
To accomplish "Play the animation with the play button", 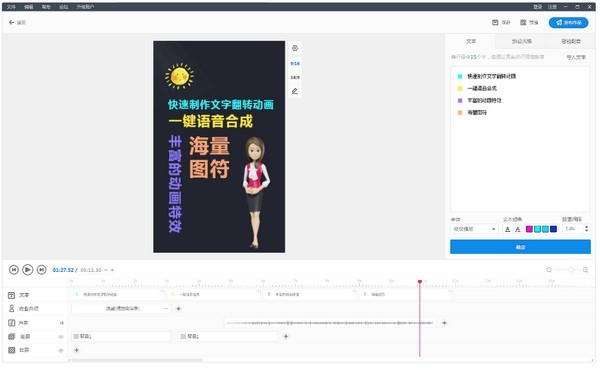I will [x=28, y=270].
